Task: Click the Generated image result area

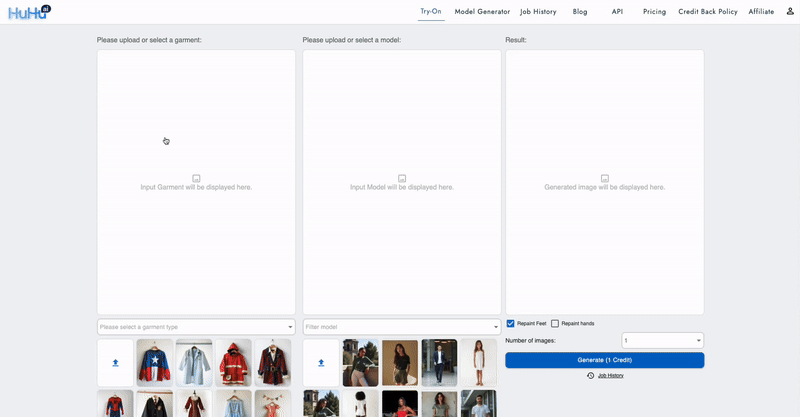Action: (x=605, y=182)
